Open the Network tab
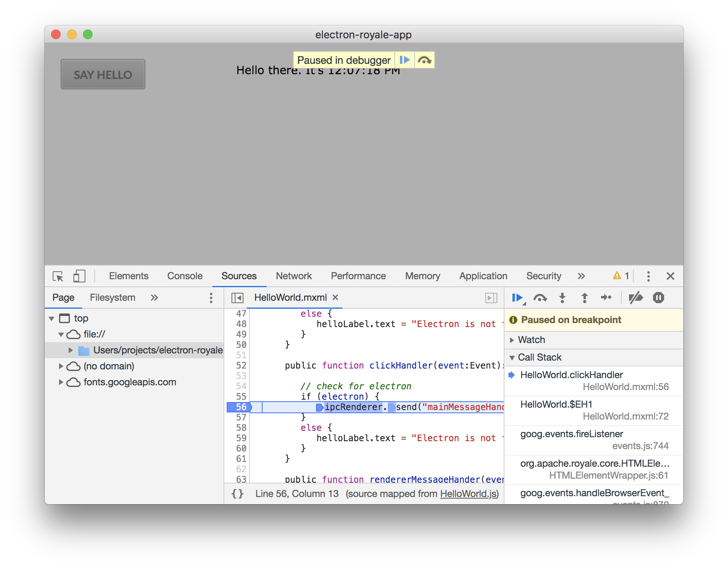 click(x=294, y=276)
